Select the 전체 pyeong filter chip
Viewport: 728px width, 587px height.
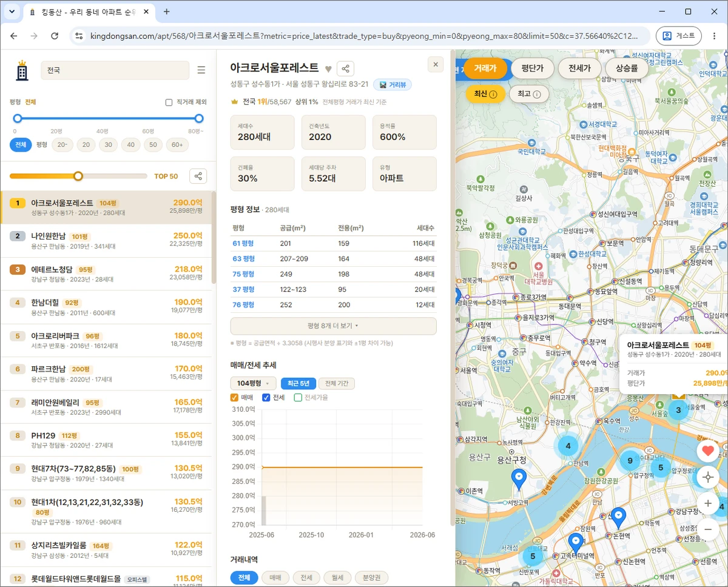coord(21,145)
